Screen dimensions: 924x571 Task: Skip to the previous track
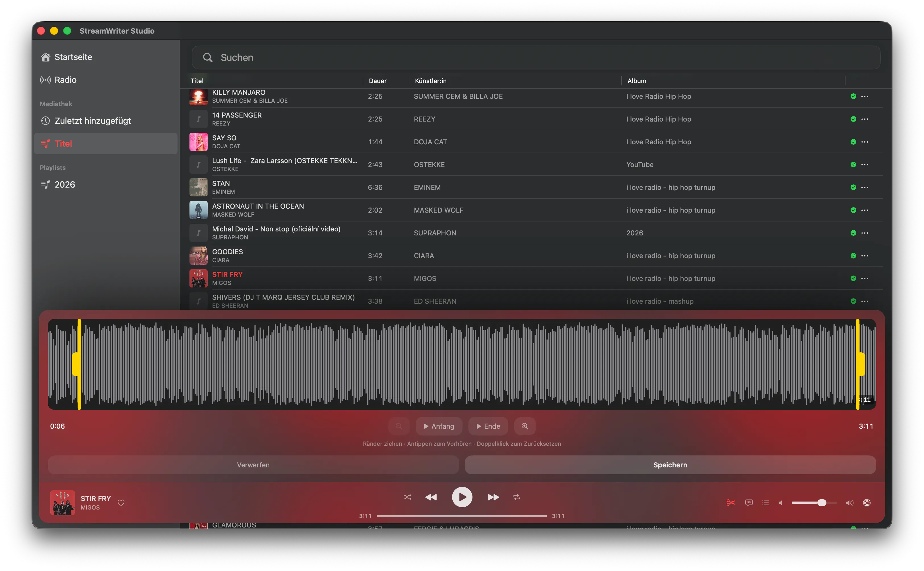click(431, 497)
